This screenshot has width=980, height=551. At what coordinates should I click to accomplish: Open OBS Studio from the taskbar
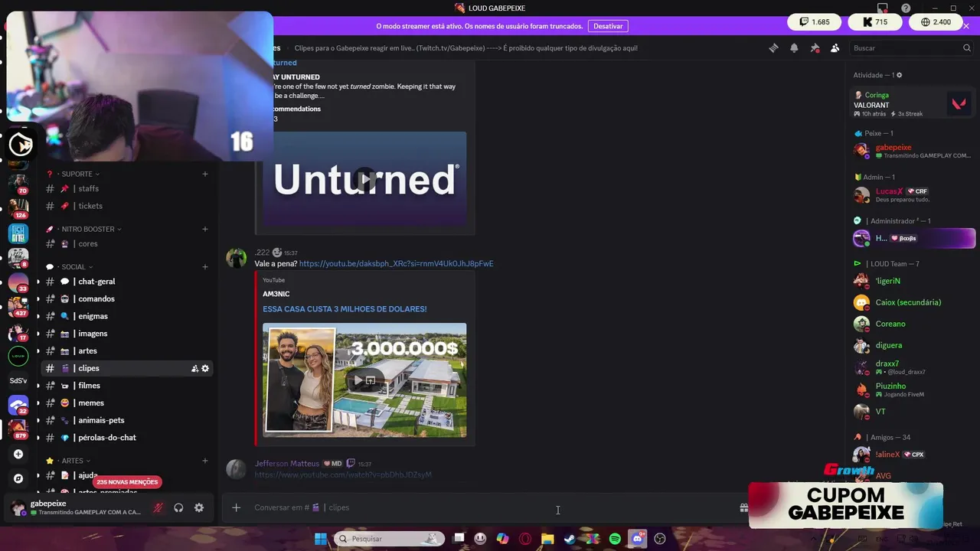point(660,539)
